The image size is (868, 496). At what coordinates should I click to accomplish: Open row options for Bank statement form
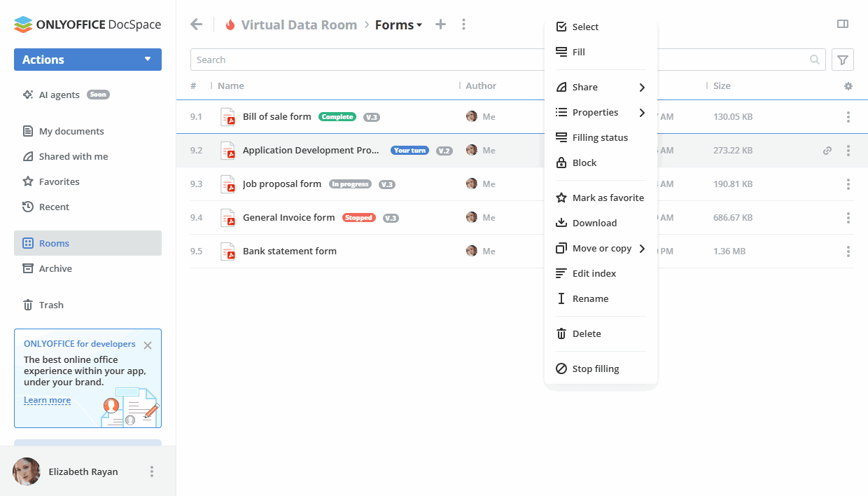[848, 251]
